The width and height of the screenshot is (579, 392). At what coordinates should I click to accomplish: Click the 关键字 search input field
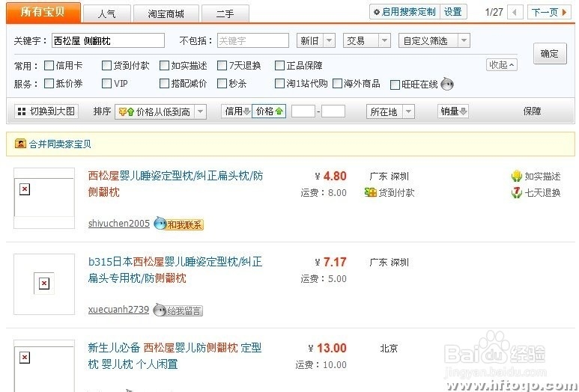(108, 40)
